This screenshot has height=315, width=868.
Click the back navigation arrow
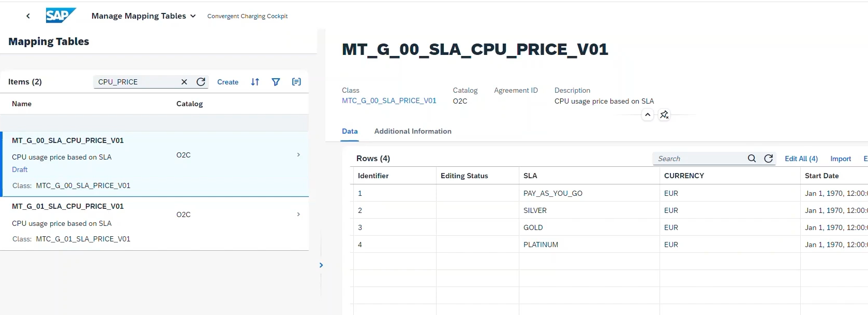28,16
